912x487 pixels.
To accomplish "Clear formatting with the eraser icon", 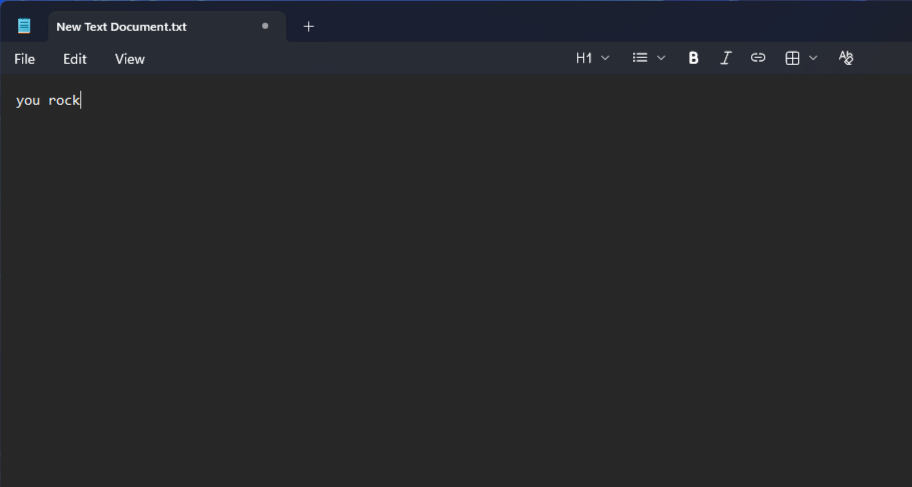I will tap(846, 58).
